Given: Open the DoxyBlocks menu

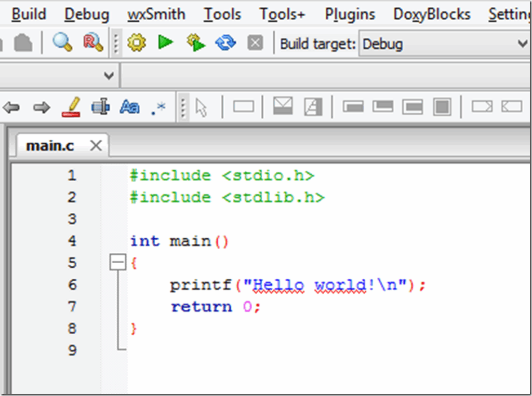Looking at the screenshot, I should click(x=432, y=14).
